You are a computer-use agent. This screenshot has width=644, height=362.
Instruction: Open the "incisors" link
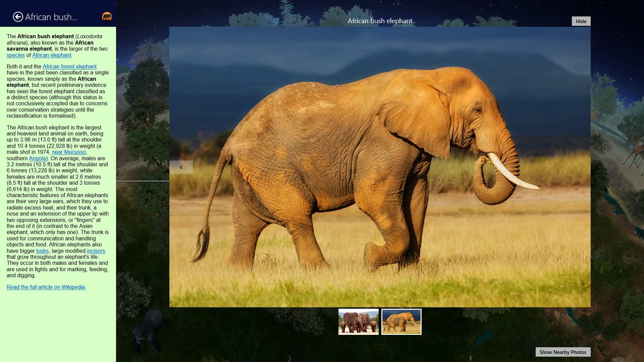tap(96, 251)
